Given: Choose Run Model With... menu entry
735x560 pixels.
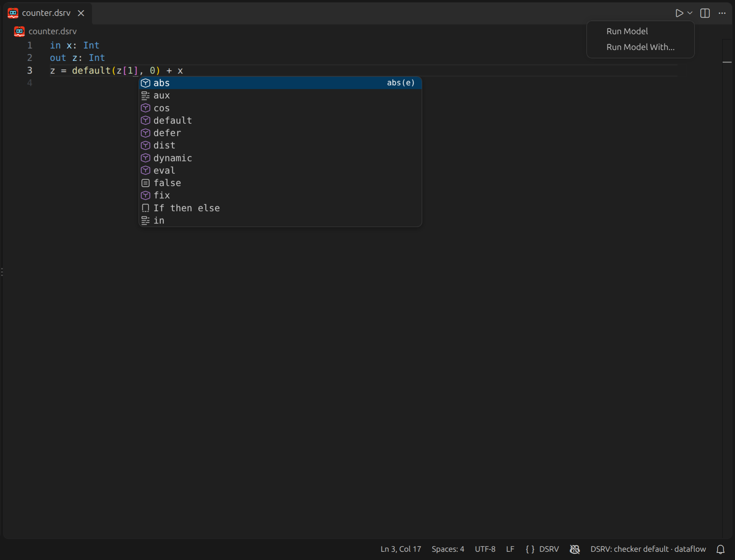Looking at the screenshot, I should (640, 47).
